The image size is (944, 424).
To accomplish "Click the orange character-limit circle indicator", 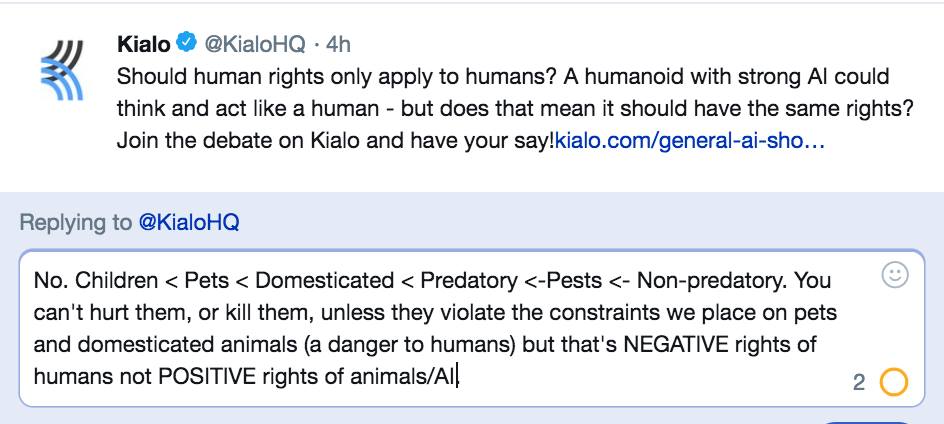I will pos(894,382).
